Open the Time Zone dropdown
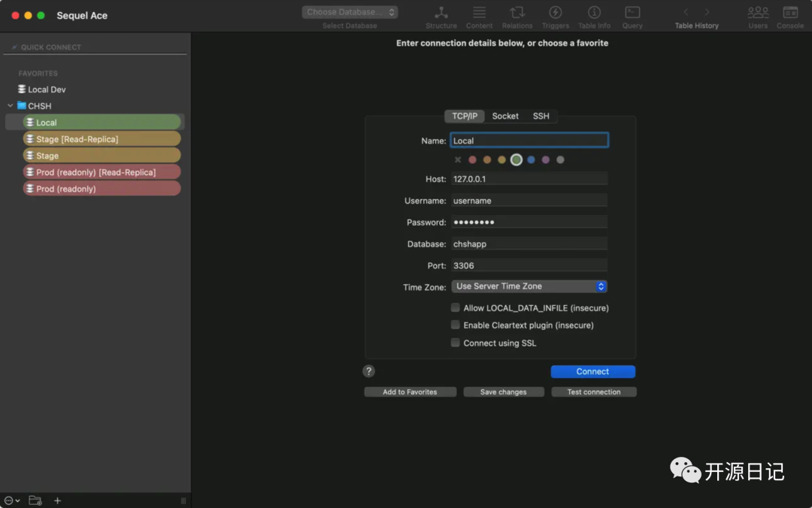 [529, 286]
